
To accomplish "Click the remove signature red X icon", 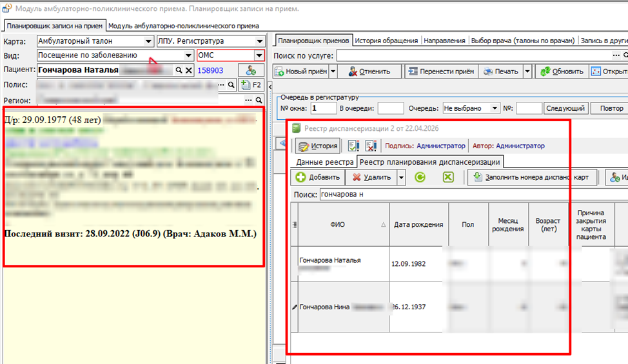I will tap(371, 146).
